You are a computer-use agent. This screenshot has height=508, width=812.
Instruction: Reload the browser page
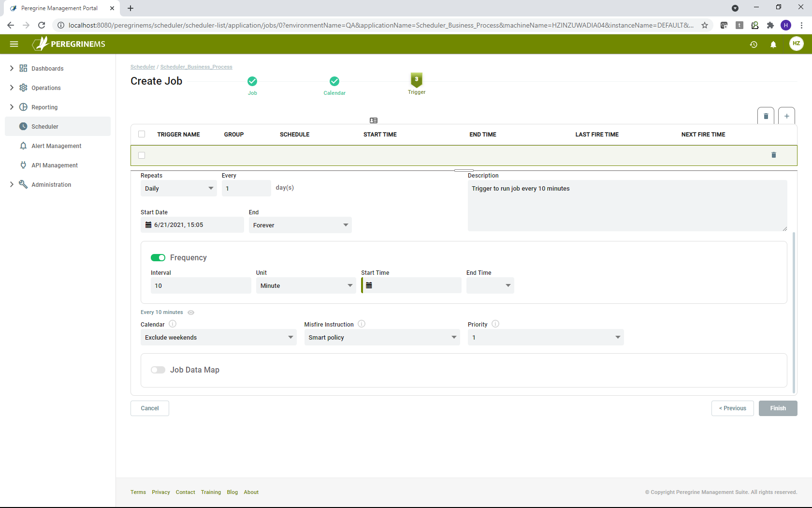(x=42, y=25)
